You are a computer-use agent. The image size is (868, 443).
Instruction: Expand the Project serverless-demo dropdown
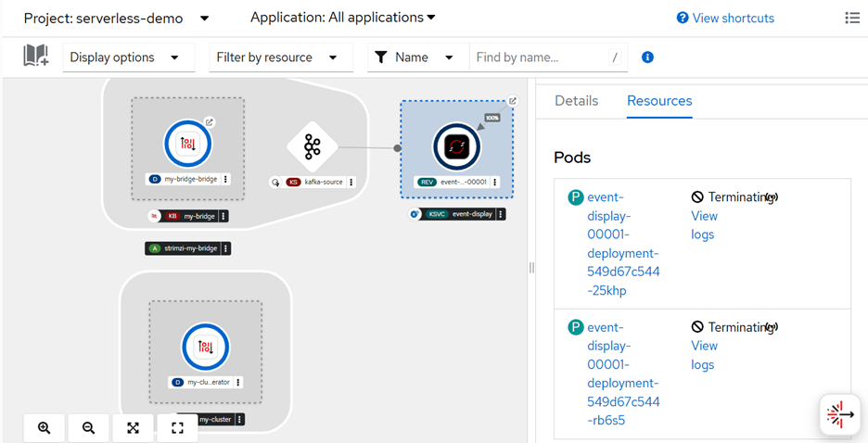click(x=117, y=19)
